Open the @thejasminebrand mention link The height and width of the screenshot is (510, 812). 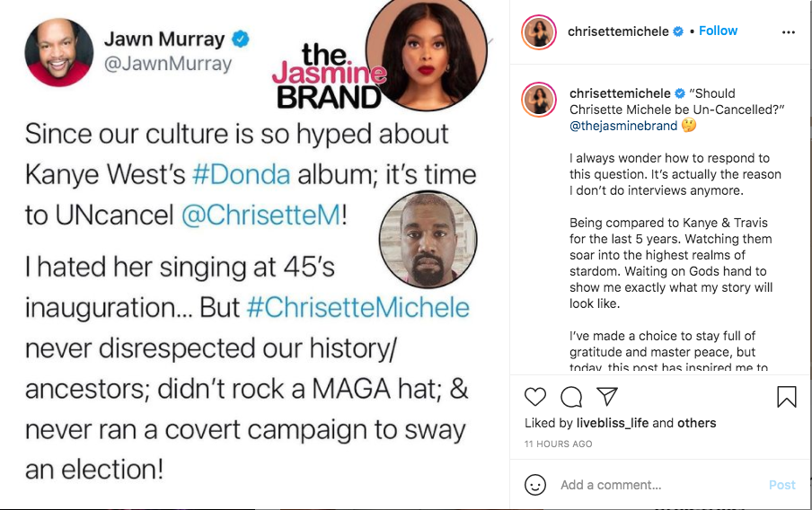tap(623, 126)
